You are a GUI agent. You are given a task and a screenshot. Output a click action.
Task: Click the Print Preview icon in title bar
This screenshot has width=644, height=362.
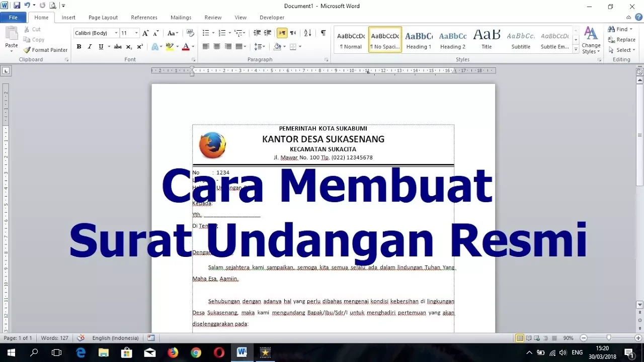coord(53,6)
